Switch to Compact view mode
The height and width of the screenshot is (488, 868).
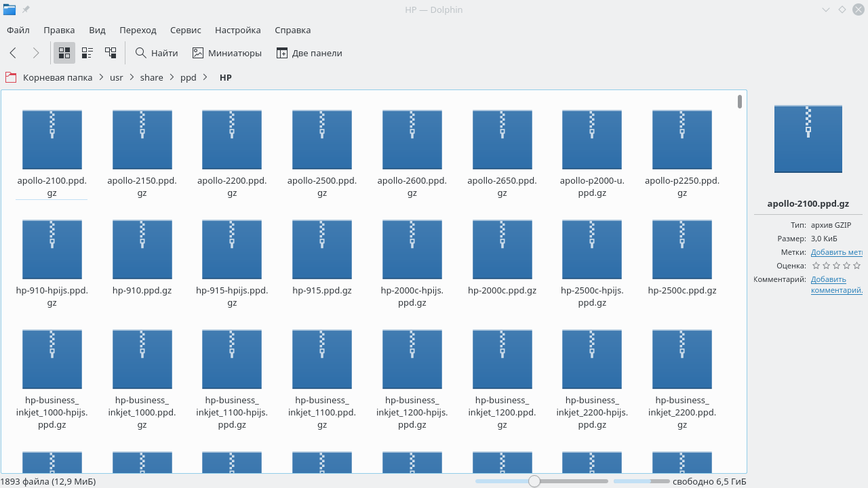click(87, 53)
